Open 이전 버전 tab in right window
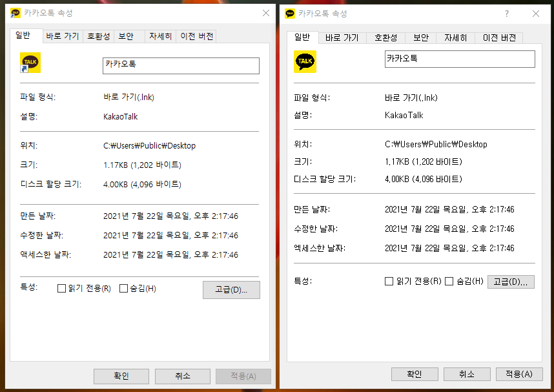This screenshot has width=554, height=392. click(499, 38)
